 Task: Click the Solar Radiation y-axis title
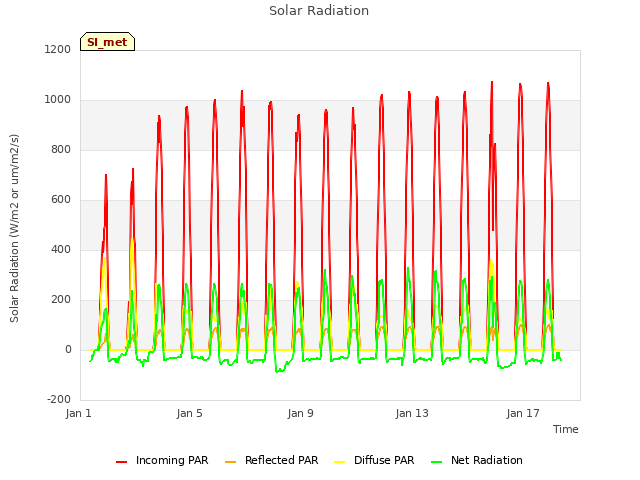click(x=14, y=228)
